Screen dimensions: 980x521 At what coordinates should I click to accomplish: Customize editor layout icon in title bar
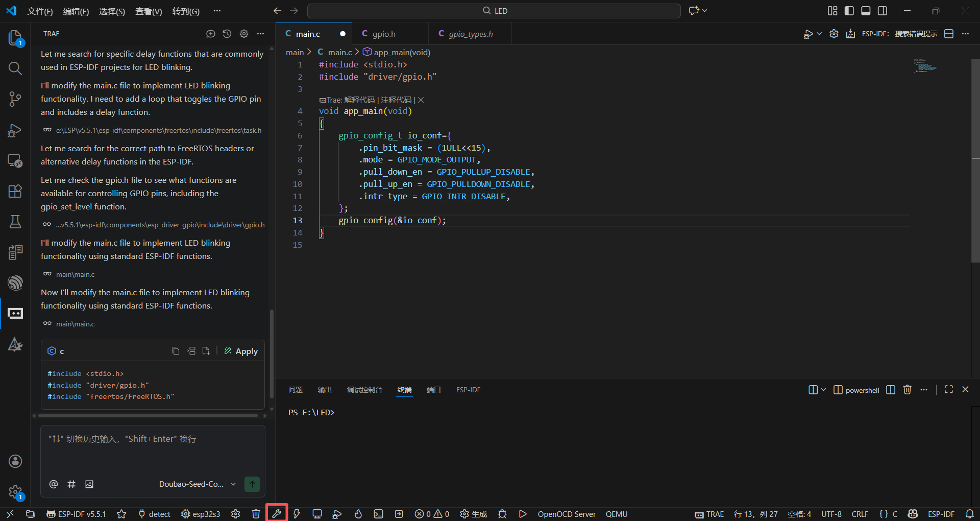tap(832, 11)
